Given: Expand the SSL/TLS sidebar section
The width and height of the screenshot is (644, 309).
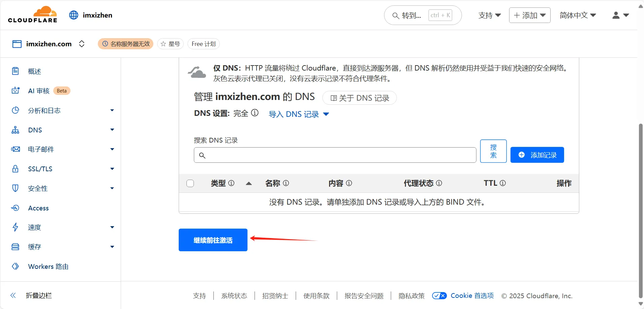Looking at the screenshot, I should (112, 169).
